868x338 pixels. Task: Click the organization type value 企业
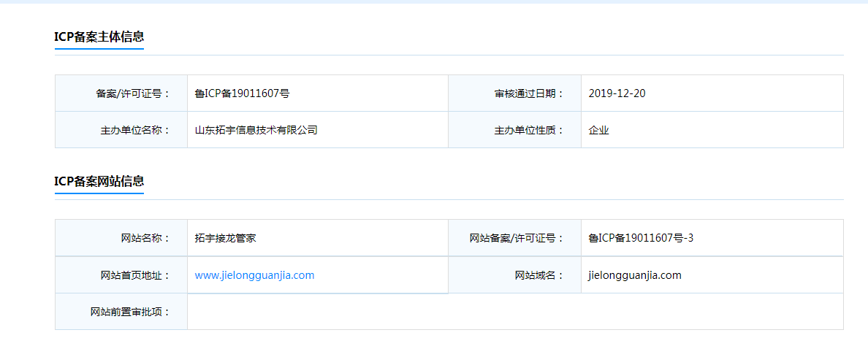598,131
